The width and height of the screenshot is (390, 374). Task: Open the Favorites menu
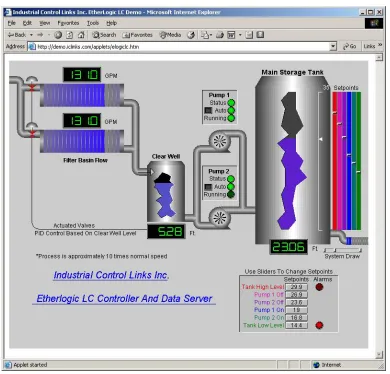[68, 23]
